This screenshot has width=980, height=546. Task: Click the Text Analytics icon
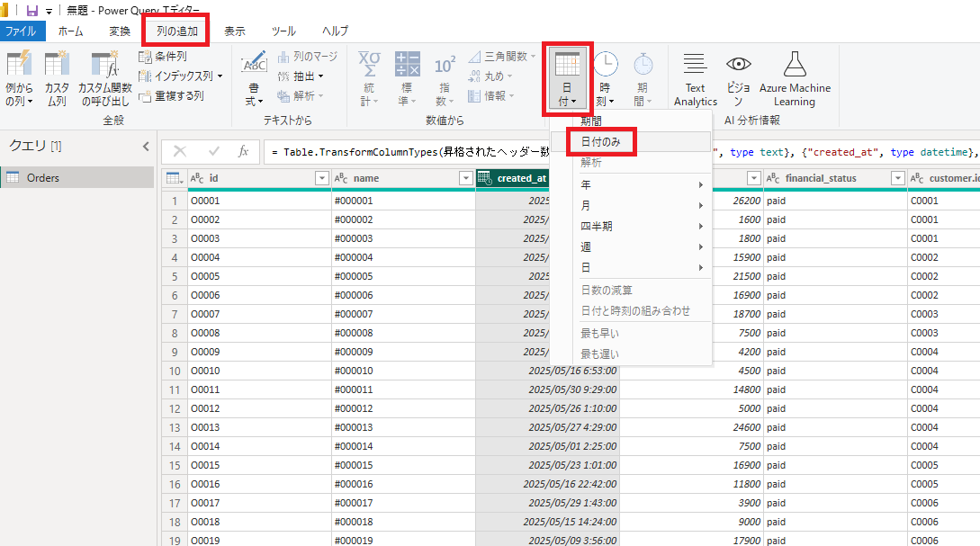(x=695, y=65)
